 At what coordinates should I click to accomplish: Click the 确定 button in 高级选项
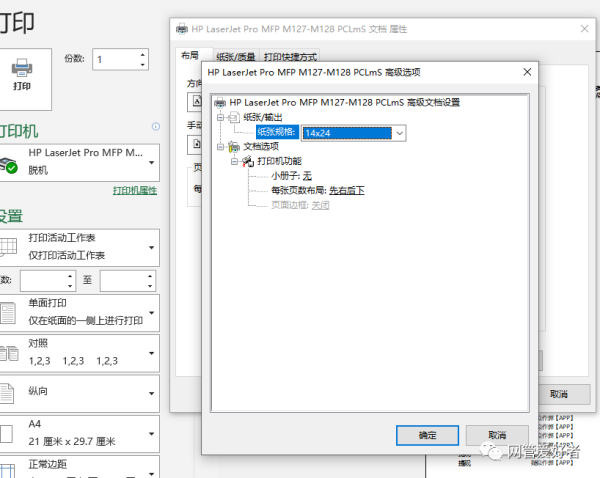coord(427,435)
